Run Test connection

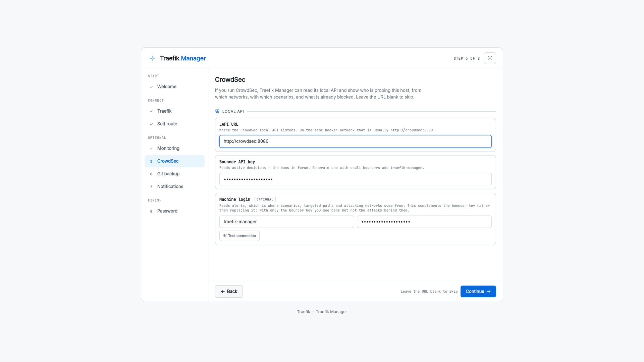239,236
